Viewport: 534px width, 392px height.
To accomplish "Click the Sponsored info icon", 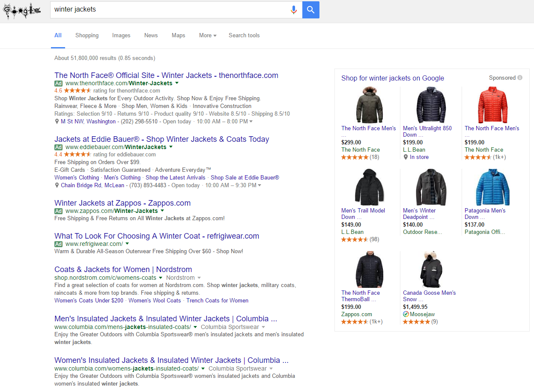I will 520,78.
